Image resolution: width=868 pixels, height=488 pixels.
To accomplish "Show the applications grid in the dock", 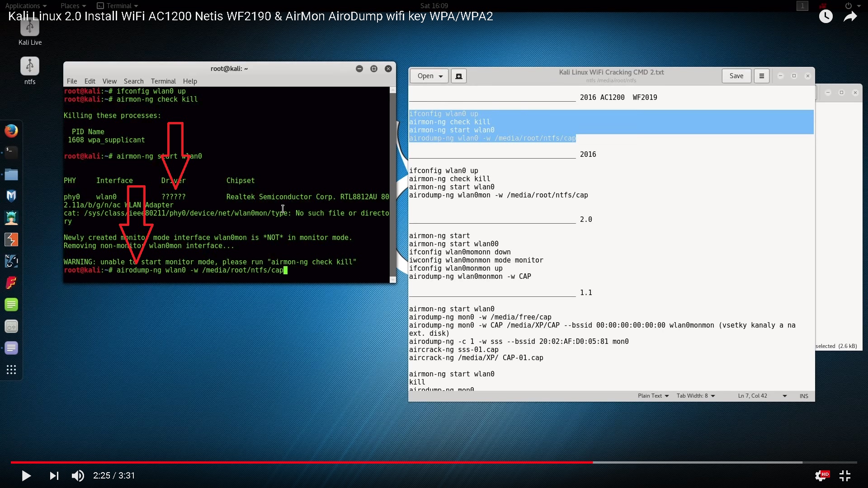I will pos(11,370).
